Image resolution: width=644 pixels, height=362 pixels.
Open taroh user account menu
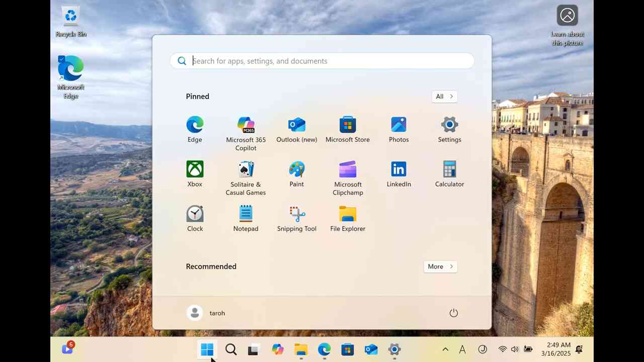point(206,313)
